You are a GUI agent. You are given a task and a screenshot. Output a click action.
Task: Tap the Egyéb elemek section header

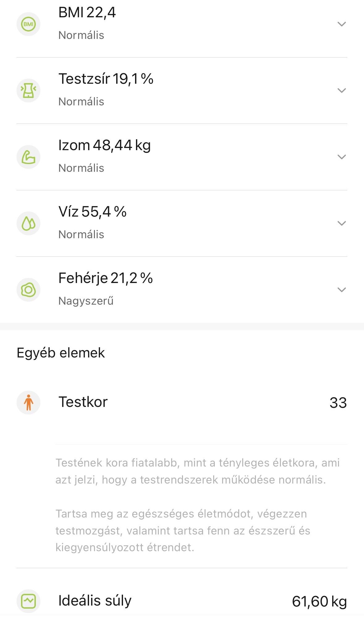(61, 353)
